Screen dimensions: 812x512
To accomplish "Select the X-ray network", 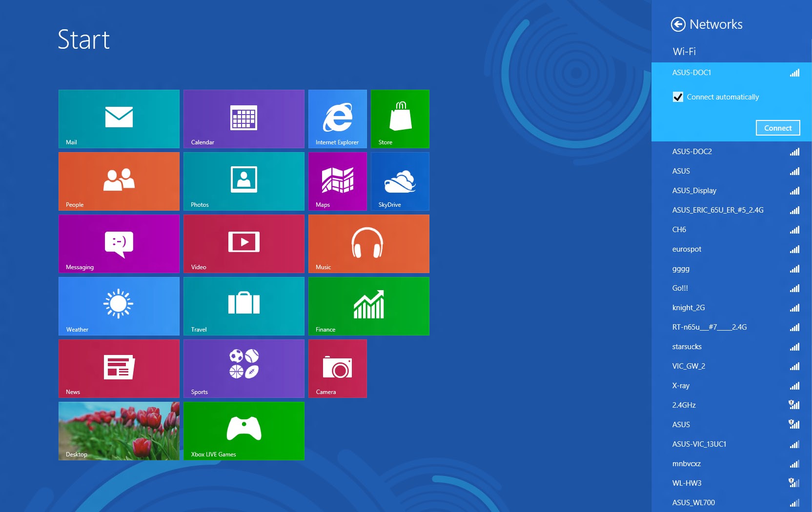I will pyautogui.click(x=731, y=386).
